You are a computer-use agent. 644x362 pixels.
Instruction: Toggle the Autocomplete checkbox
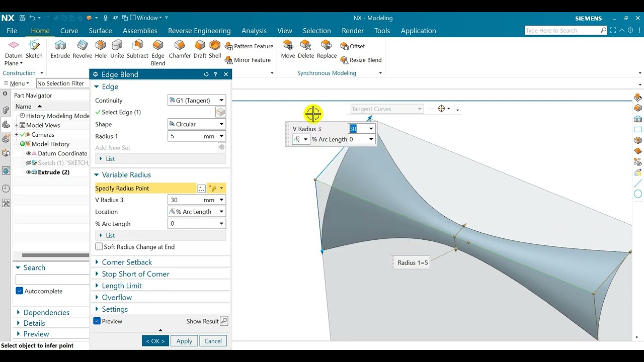pos(20,291)
